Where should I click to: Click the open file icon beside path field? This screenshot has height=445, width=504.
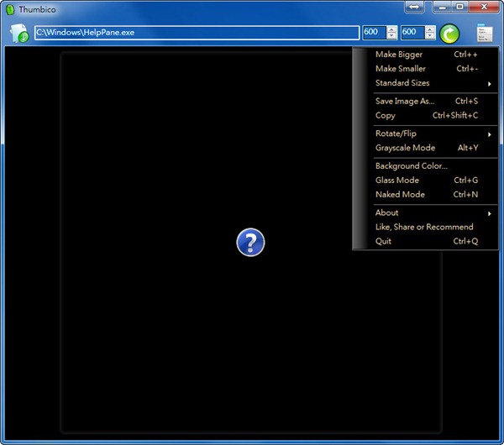click(18, 34)
